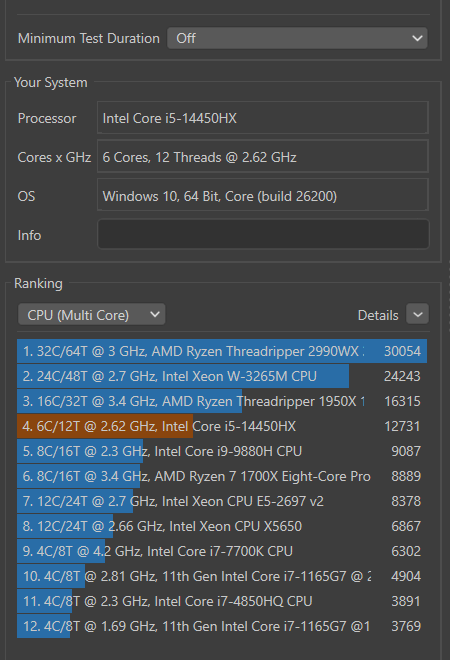Select the Ryzen 7 1700X ranking entry
This screenshot has width=450, height=660.
222,476
